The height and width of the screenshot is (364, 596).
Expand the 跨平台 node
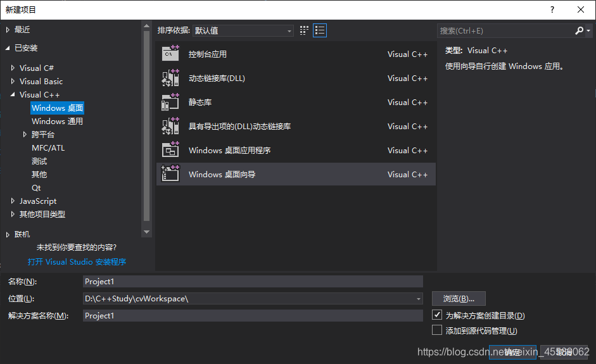25,134
